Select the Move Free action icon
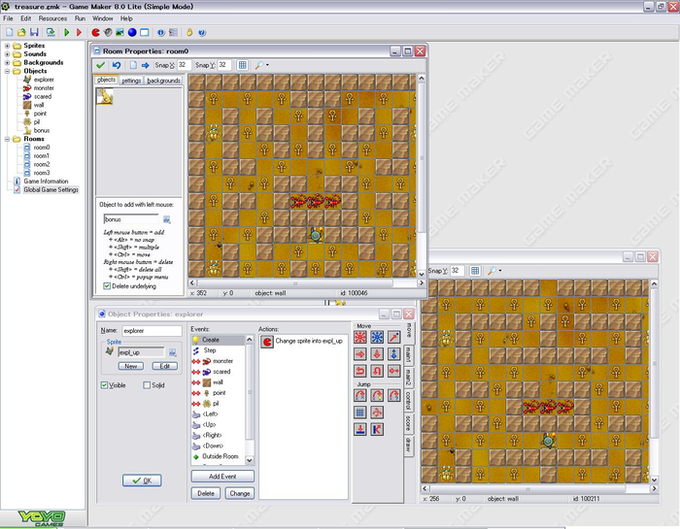This screenshot has height=529, width=680. tap(377, 337)
